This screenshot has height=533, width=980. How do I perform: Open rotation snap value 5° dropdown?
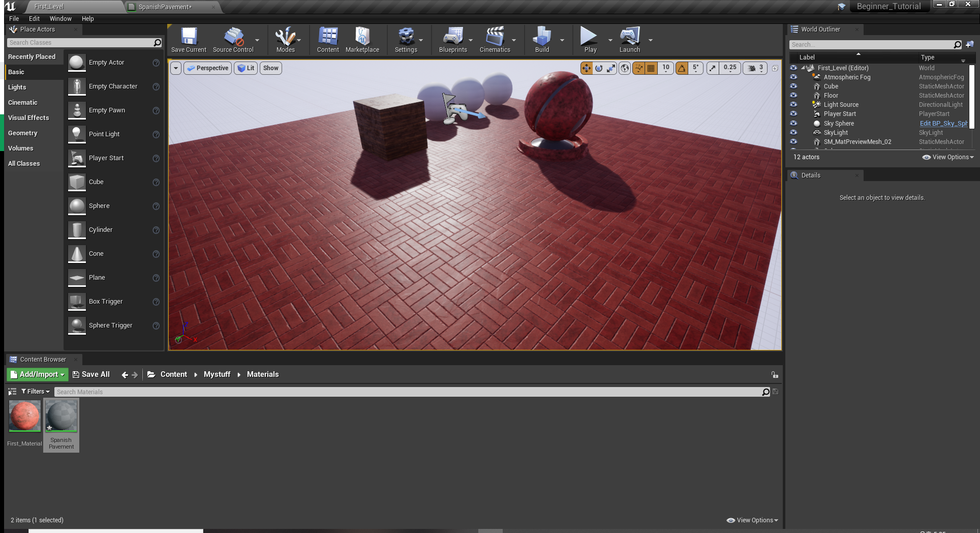pos(696,68)
